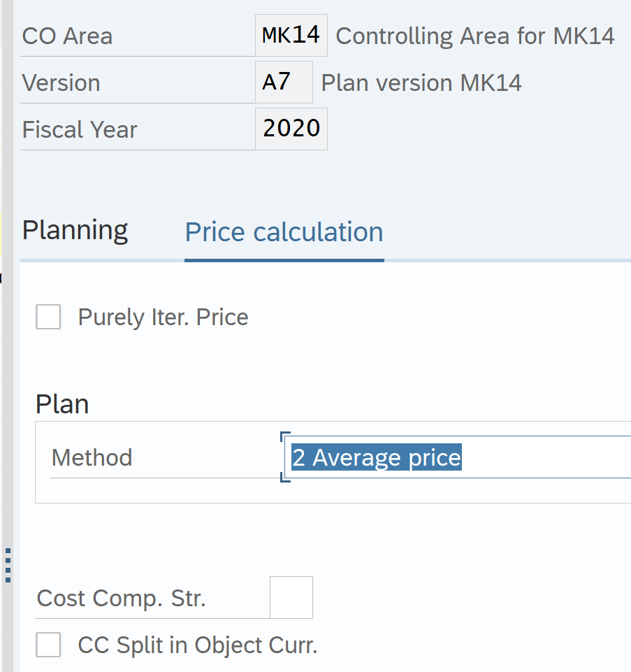Click the CO Area field containing MK14

click(291, 35)
